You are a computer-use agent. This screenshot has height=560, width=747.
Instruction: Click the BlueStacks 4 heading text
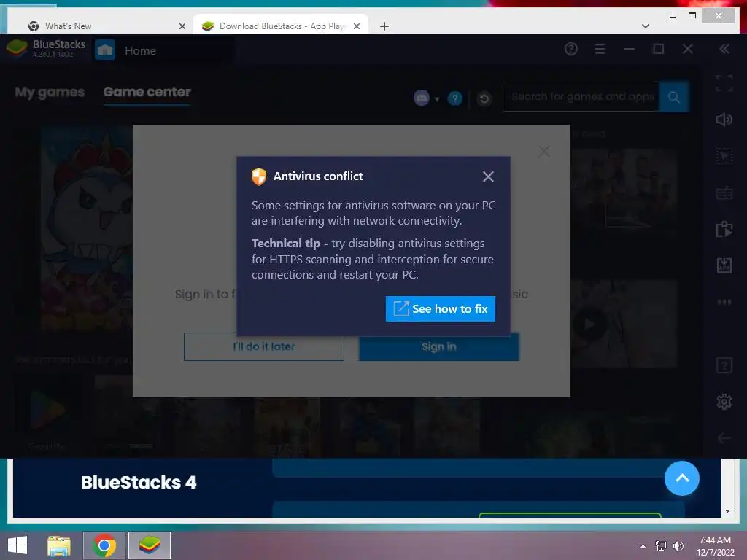coord(139,483)
